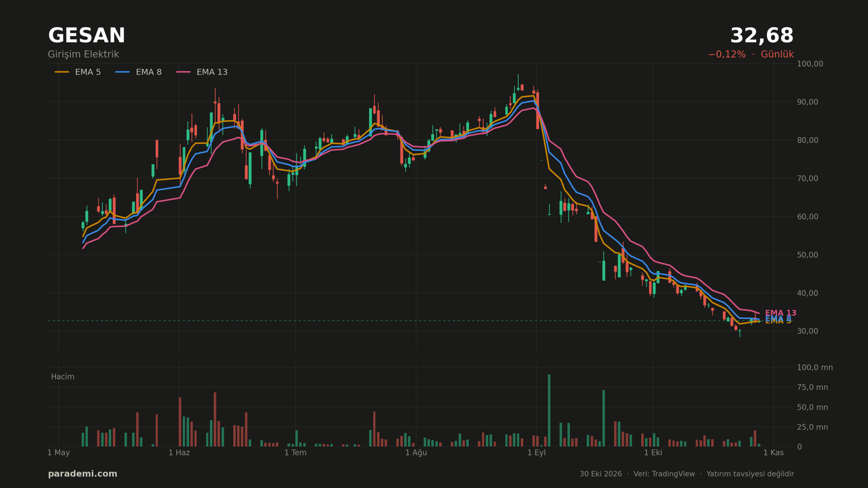Click the Hacim volume panel label
Viewport: 868px width, 488px height.
click(x=62, y=377)
